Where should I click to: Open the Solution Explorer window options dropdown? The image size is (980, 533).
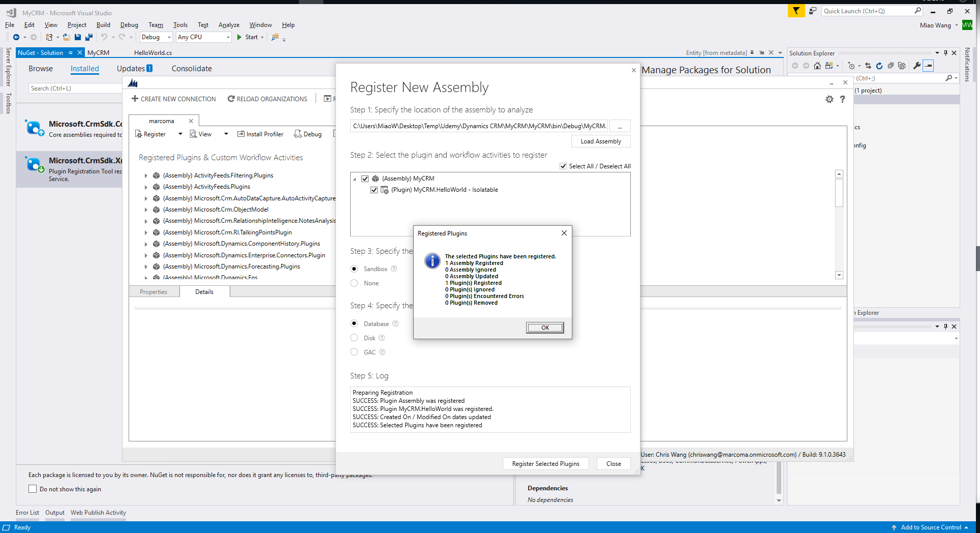[x=937, y=53]
